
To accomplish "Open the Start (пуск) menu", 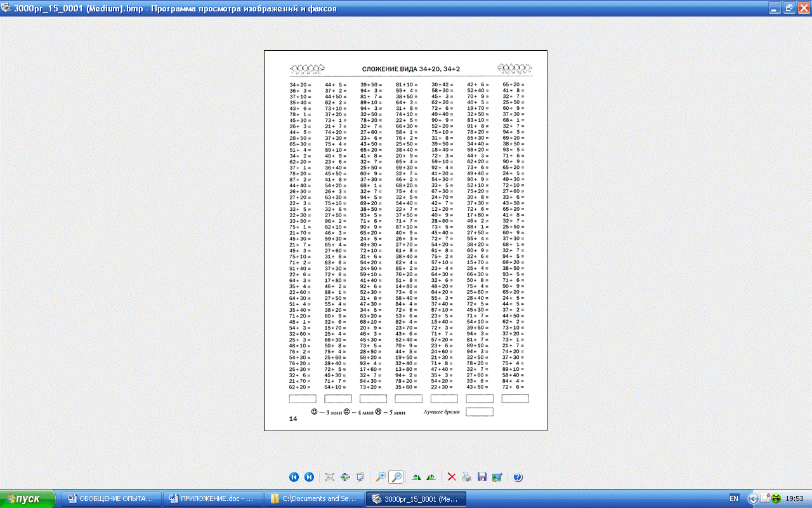I will click(28, 499).
